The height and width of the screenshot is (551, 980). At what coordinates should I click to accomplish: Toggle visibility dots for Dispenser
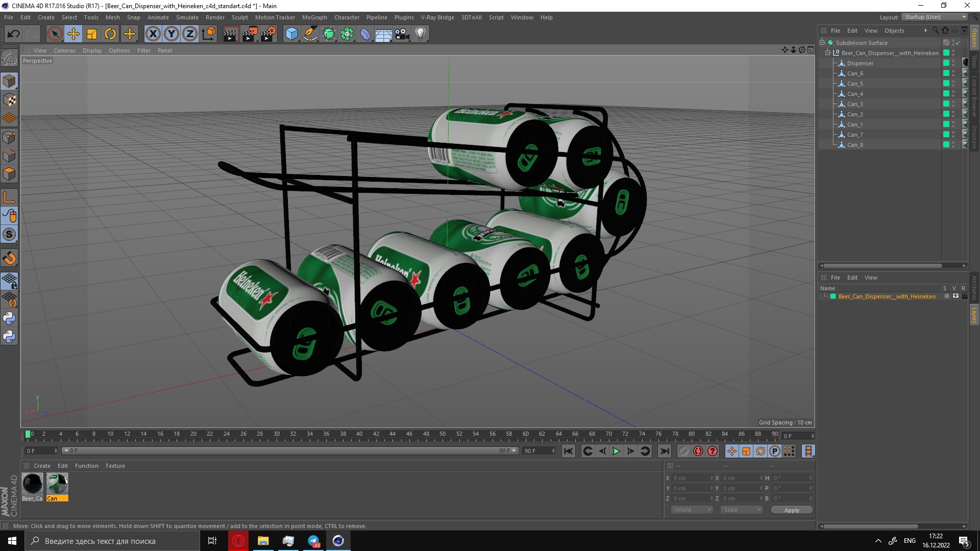(953, 63)
